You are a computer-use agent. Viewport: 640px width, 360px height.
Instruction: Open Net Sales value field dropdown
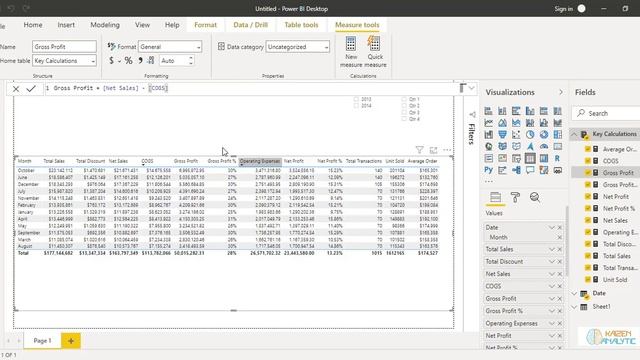(551, 274)
